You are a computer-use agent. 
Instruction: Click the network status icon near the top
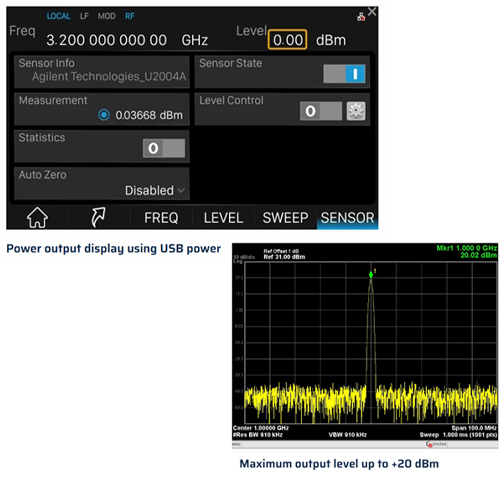361,17
